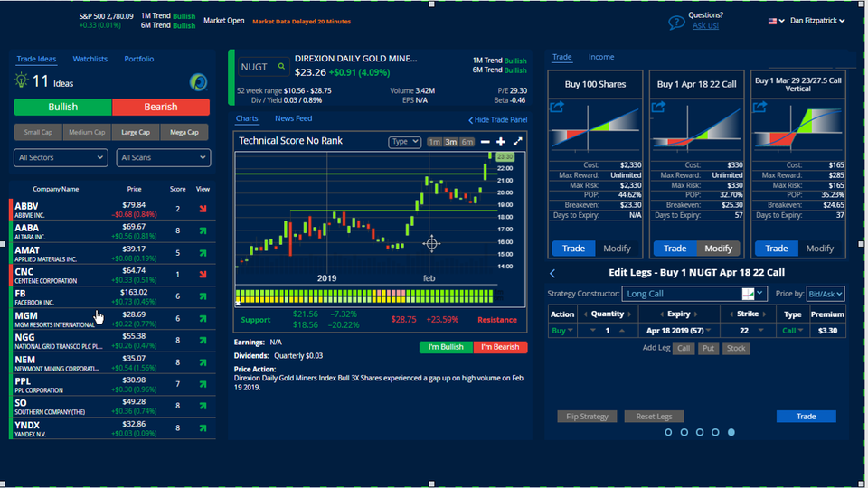Zoom in the chart with plus icon
The width and height of the screenshot is (868, 488).
pyautogui.click(x=501, y=142)
